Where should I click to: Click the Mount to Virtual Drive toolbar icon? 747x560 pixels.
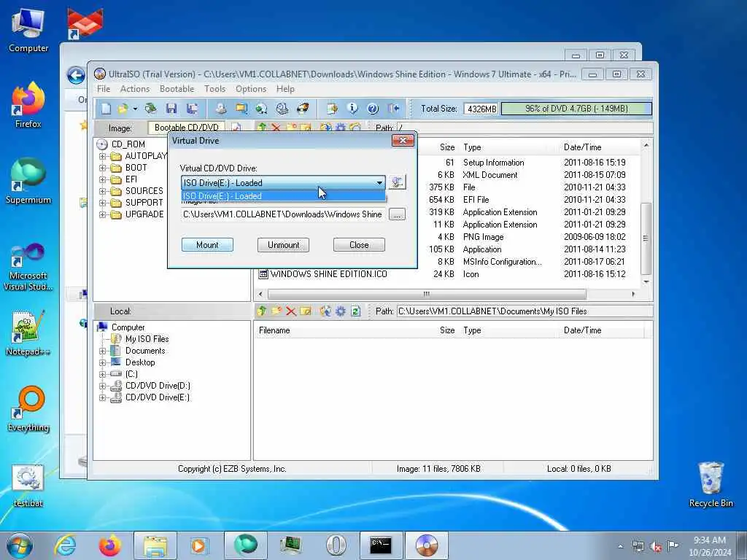pos(282,109)
